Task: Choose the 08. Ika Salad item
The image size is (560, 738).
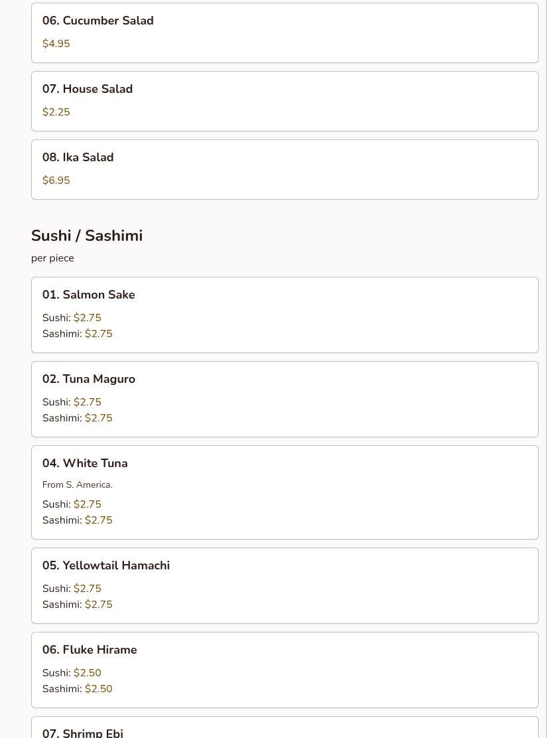Action: coord(78,157)
